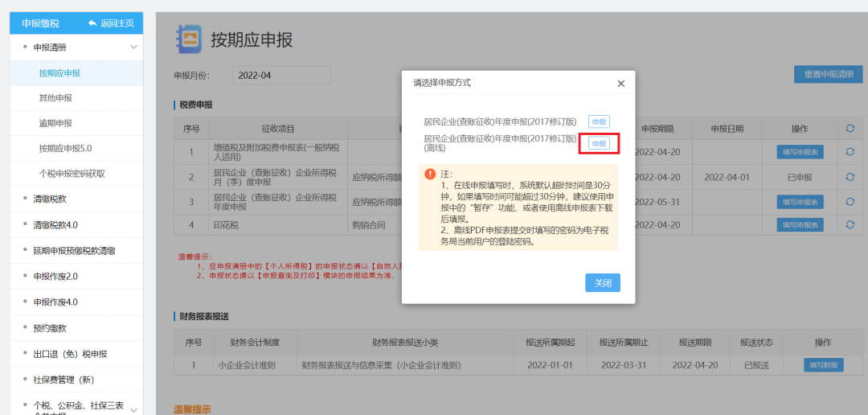Click the 申报缴税 sidebar header
Screen dimensions: 868x415
click(x=40, y=23)
